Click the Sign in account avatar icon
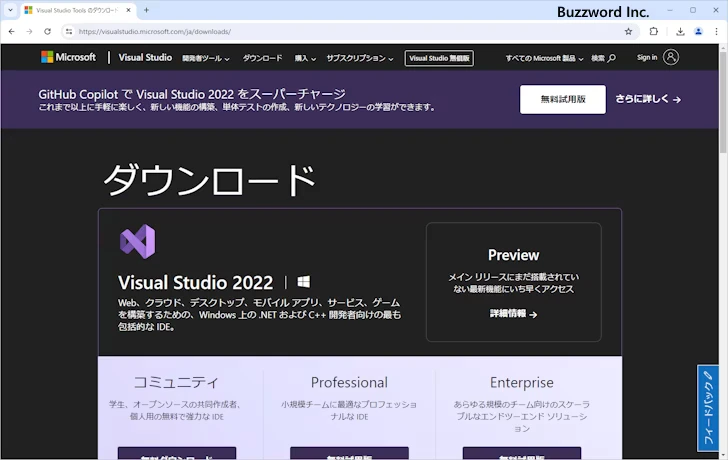Image resolution: width=728 pixels, height=460 pixels. 670,57
